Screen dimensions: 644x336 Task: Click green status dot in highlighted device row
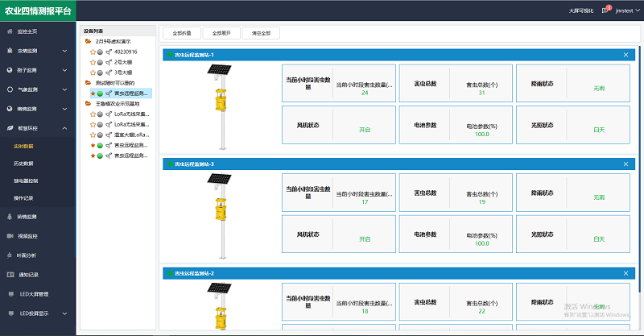[100, 93]
